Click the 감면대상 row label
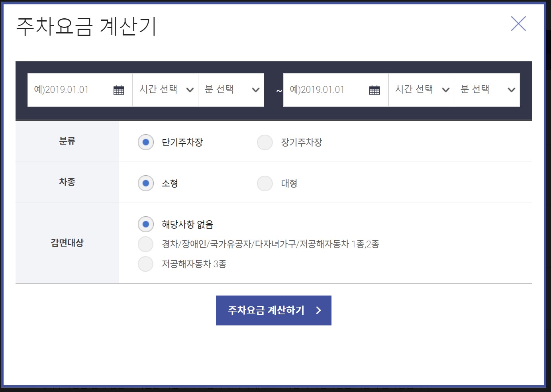 point(67,243)
